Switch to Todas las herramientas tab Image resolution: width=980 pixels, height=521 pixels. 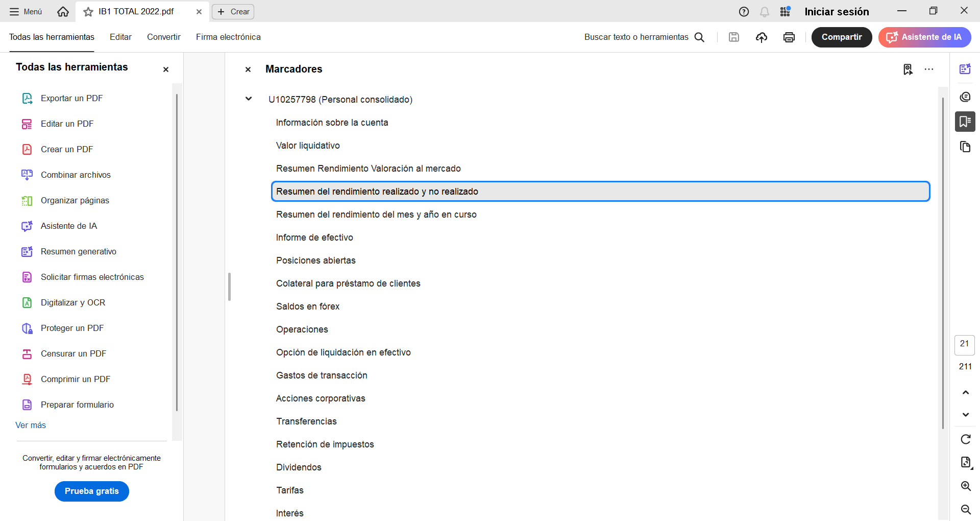[x=52, y=37]
